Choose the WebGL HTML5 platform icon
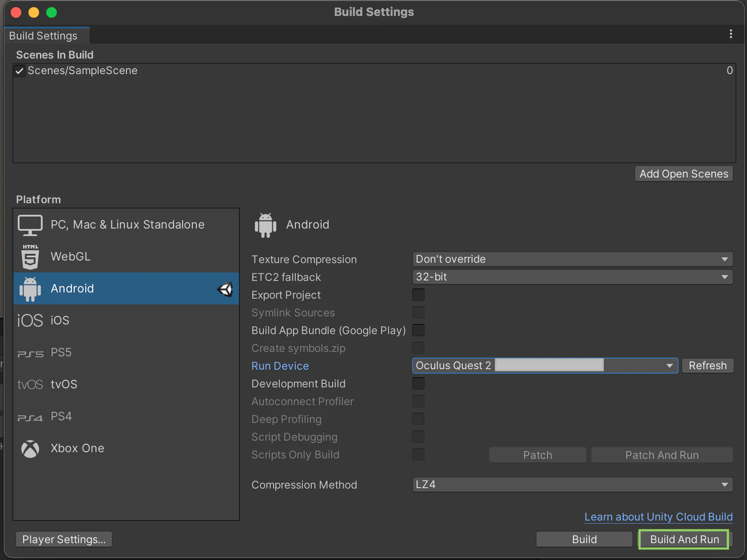The height and width of the screenshot is (560, 747). pos(30,257)
